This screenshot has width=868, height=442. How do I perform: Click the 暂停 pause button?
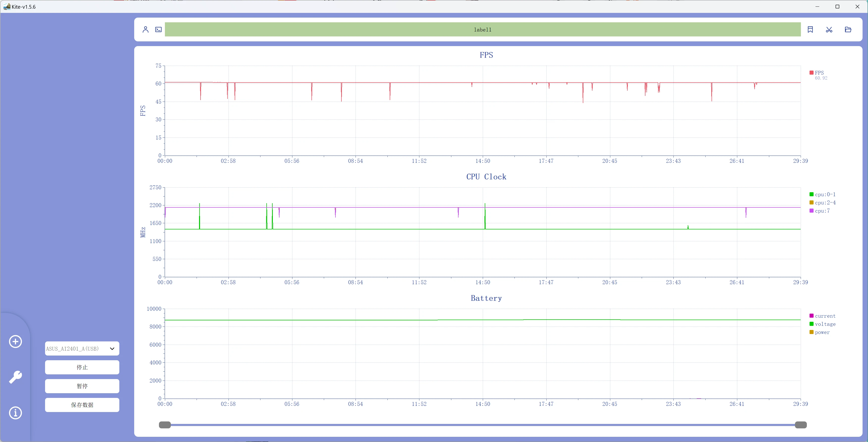click(x=82, y=386)
